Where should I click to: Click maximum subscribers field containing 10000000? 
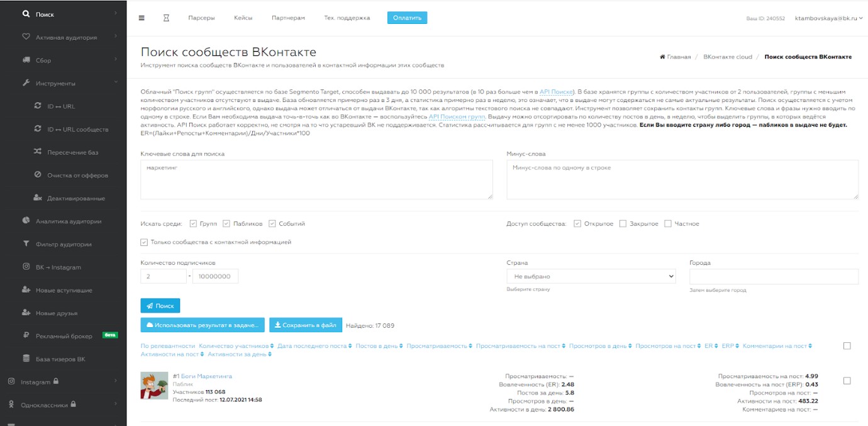(216, 276)
